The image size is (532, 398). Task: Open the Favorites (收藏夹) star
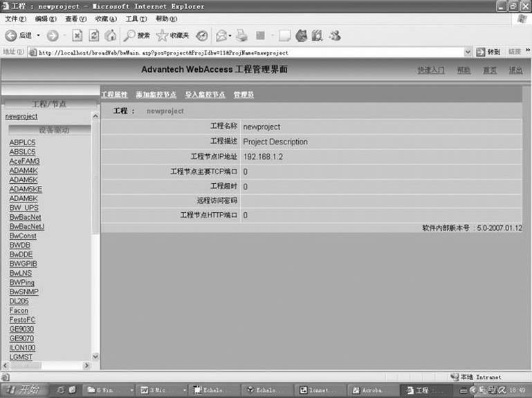click(x=172, y=35)
